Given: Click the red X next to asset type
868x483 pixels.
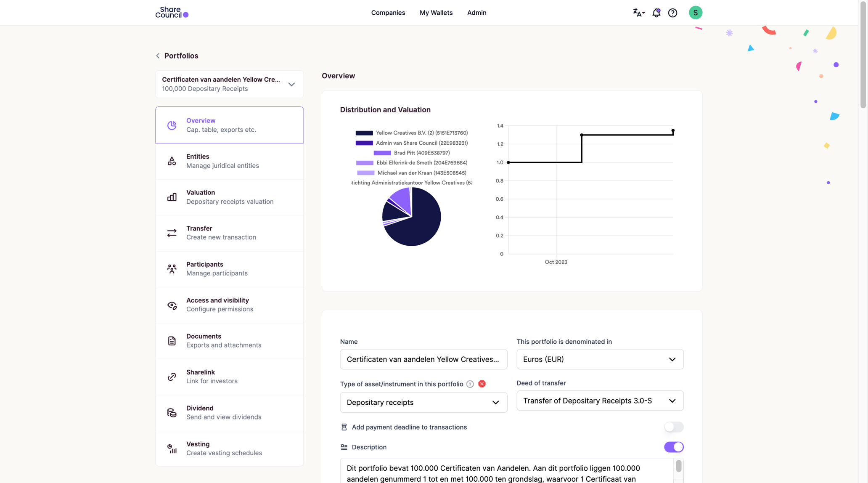Looking at the screenshot, I should point(482,384).
